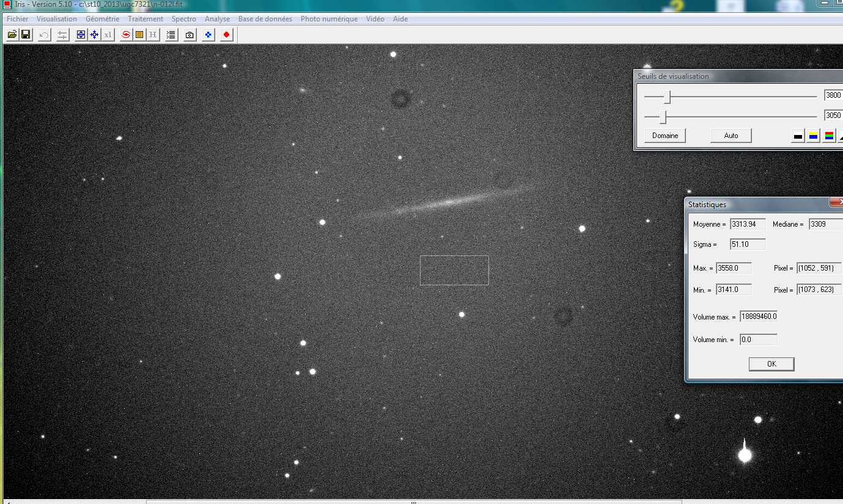Viewport: 843px width, 504px height.
Task: Click the high threshold field showing 3800
Action: 833,95
